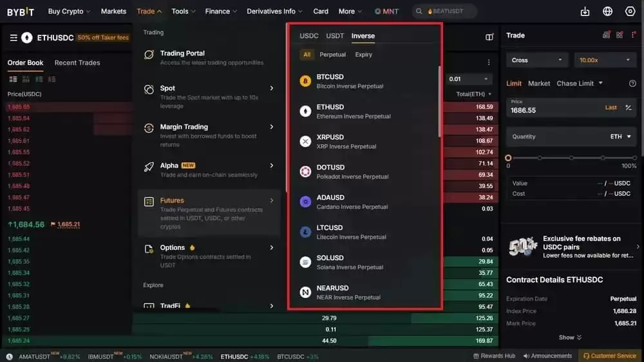The width and height of the screenshot is (644, 362).
Task: Click the layout panel icon above the order book
Action: pyautogui.click(x=489, y=37)
